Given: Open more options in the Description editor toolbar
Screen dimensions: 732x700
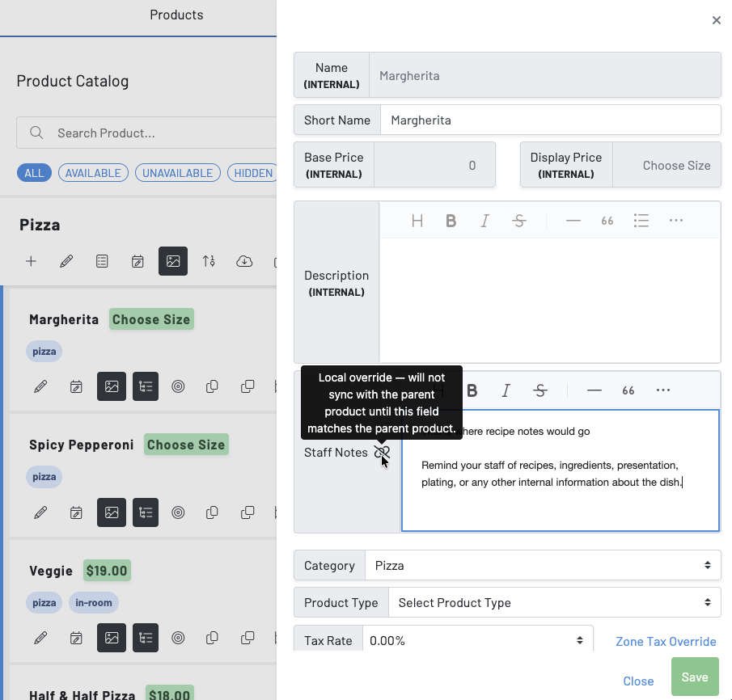Looking at the screenshot, I should [676, 221].
